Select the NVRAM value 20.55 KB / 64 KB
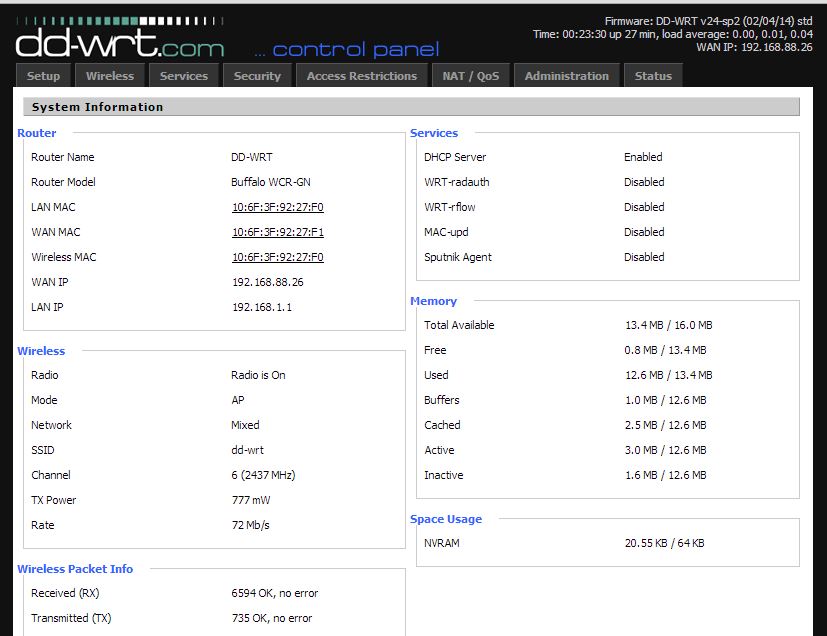 665,543
